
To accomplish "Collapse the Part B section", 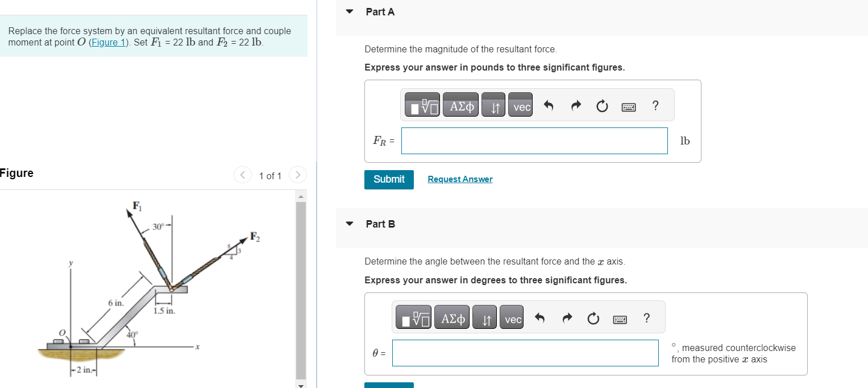I will tap(348, 224).
